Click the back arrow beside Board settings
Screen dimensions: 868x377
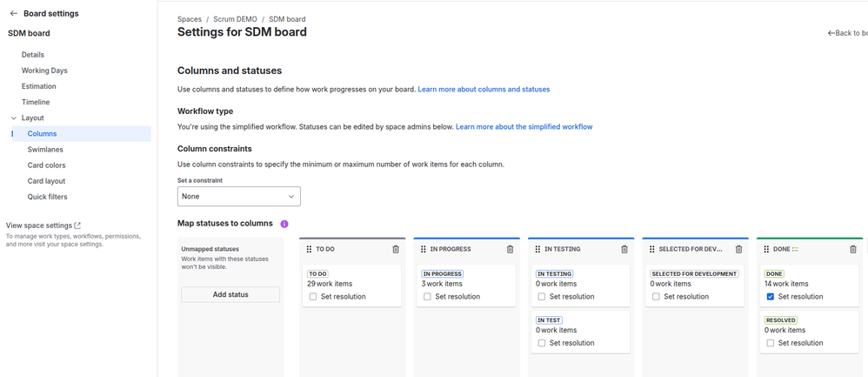(13, 14)
